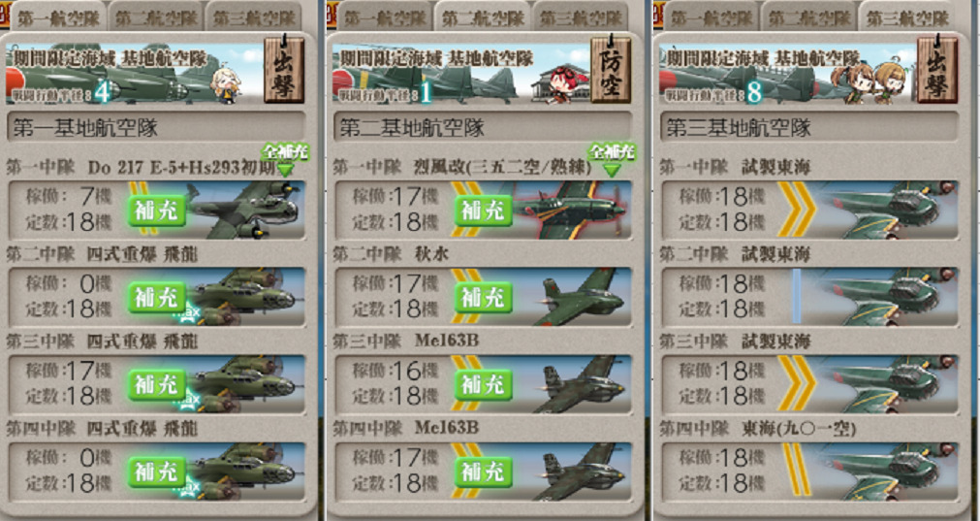The image size is (980, 521).
Task: Click 補充 for 秋水 second squadron
Action: tap(484, 297)
